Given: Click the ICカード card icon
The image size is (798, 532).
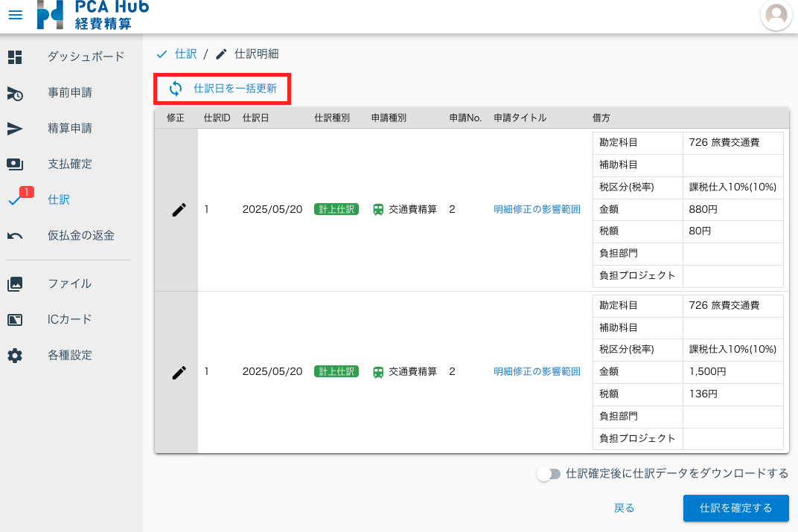Looking at the screenshot, I should coord(15,320).
